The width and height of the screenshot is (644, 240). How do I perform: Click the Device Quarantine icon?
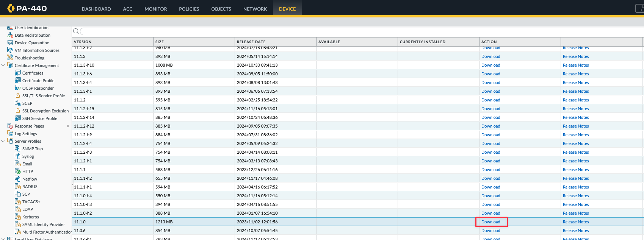pyautogui.click(x=10, y=43)
